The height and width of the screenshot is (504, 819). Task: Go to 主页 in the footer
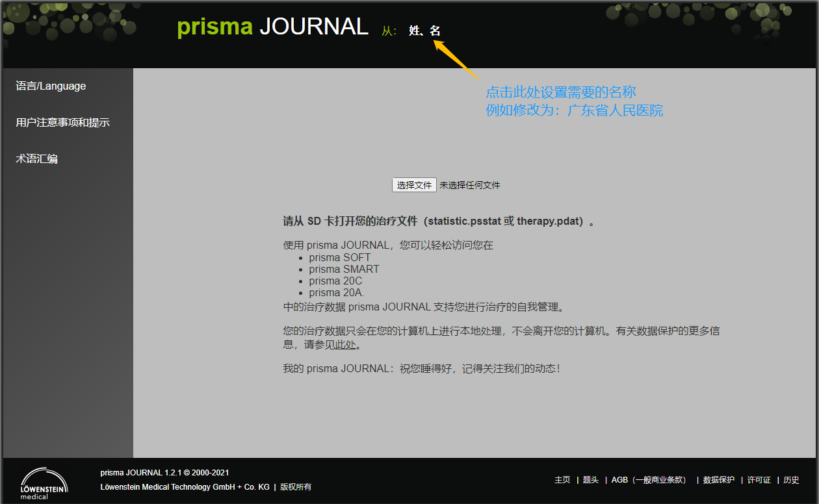click(x=562, y=480)
